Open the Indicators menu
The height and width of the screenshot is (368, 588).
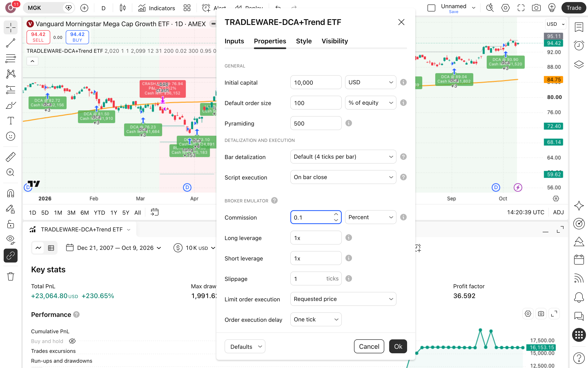(156, 8)
